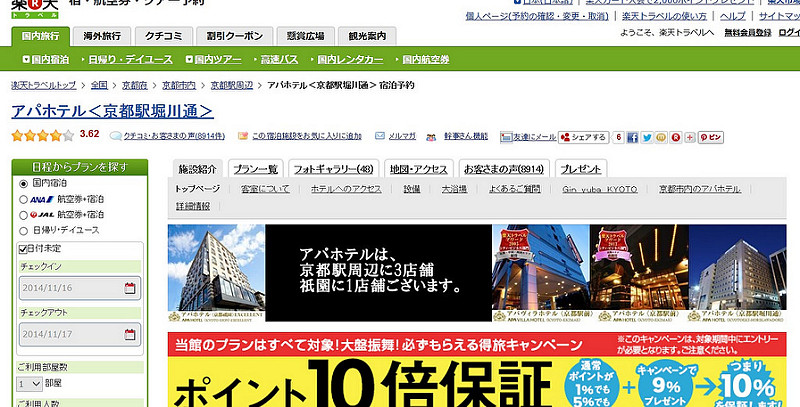Click the check-in date input field

click(x=80, y=288)
